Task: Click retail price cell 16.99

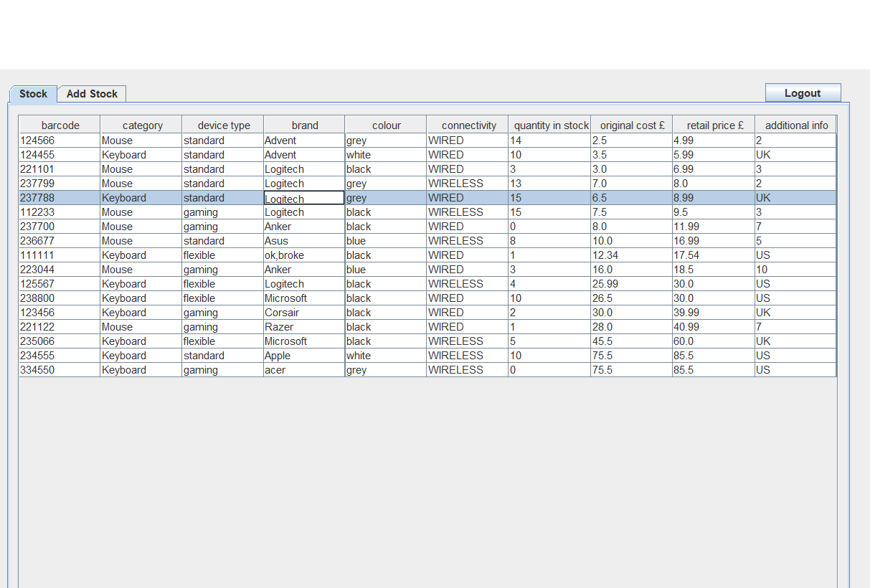Action: [x=714, y=241]
